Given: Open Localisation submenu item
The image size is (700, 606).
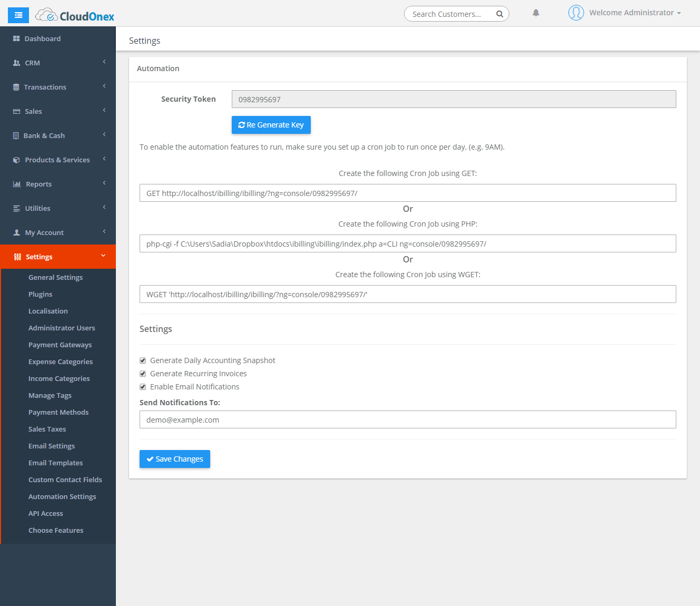Looking at the screenshot, I should tap(48, 311).
